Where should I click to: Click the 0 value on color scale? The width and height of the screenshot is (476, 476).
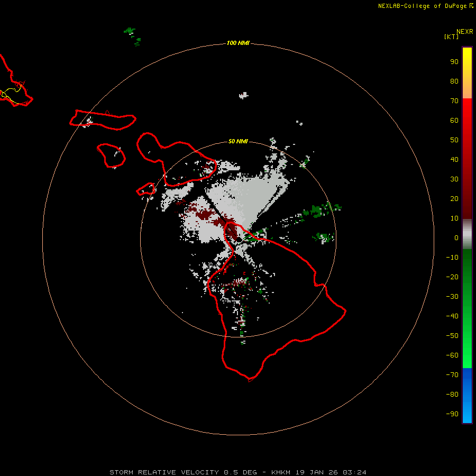click(x=456, y=238)
